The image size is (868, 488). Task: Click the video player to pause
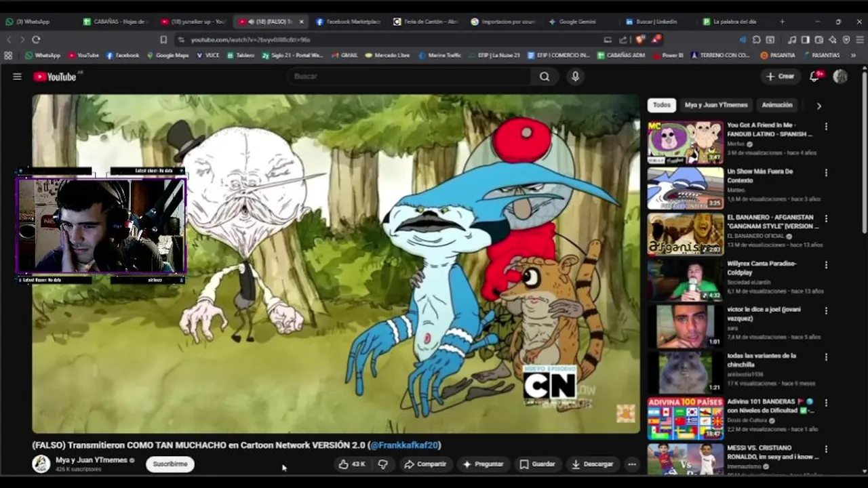336,264
